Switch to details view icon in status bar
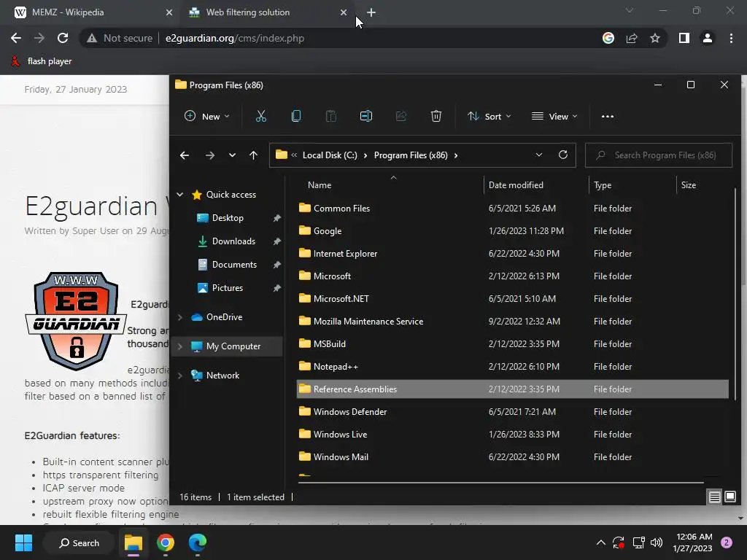 pyautogui.click(x=714, y=497)
